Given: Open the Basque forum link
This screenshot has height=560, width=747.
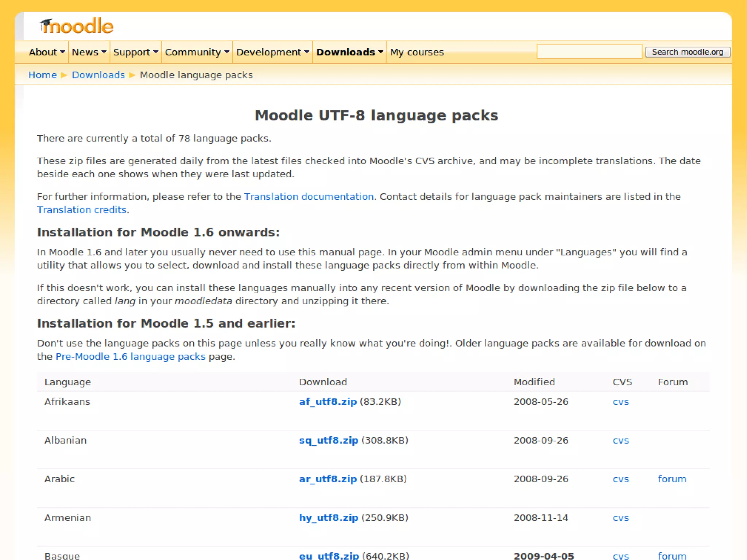Looking at the screenshot, I should pos(672,556).
